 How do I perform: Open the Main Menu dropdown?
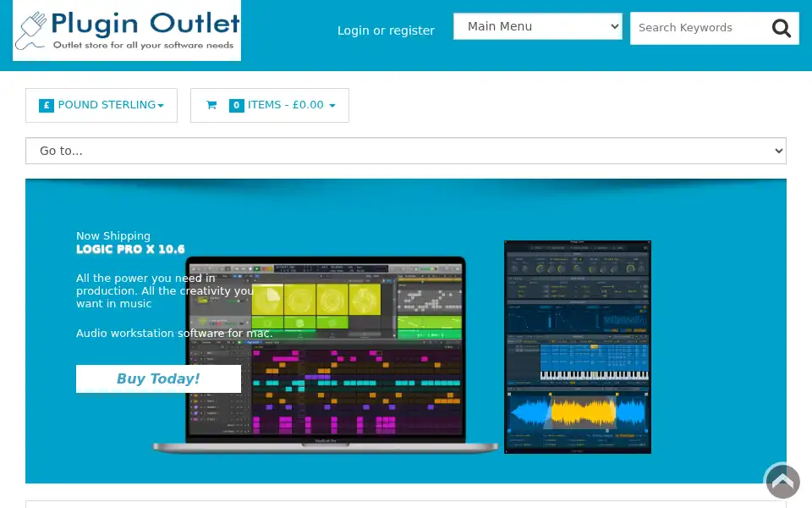coord(538,26)
